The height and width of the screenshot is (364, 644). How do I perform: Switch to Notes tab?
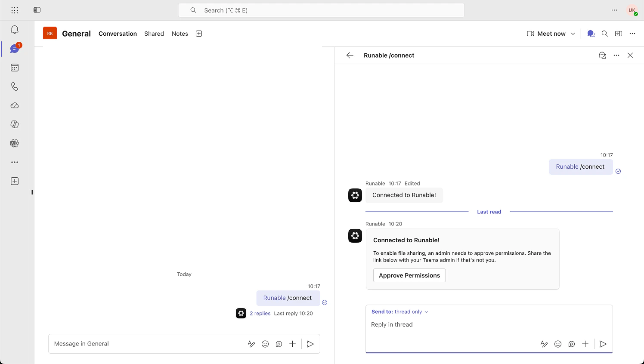180,34
